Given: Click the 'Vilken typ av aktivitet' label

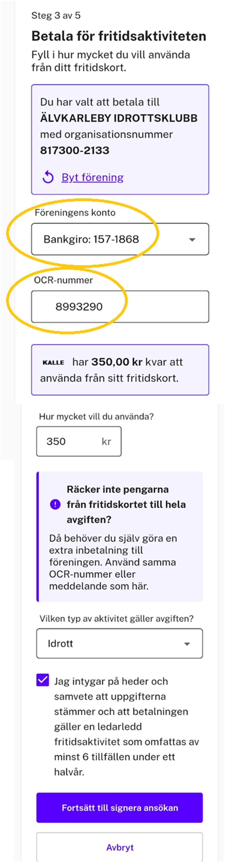Looking at the screenshot, I should [116, 619].
